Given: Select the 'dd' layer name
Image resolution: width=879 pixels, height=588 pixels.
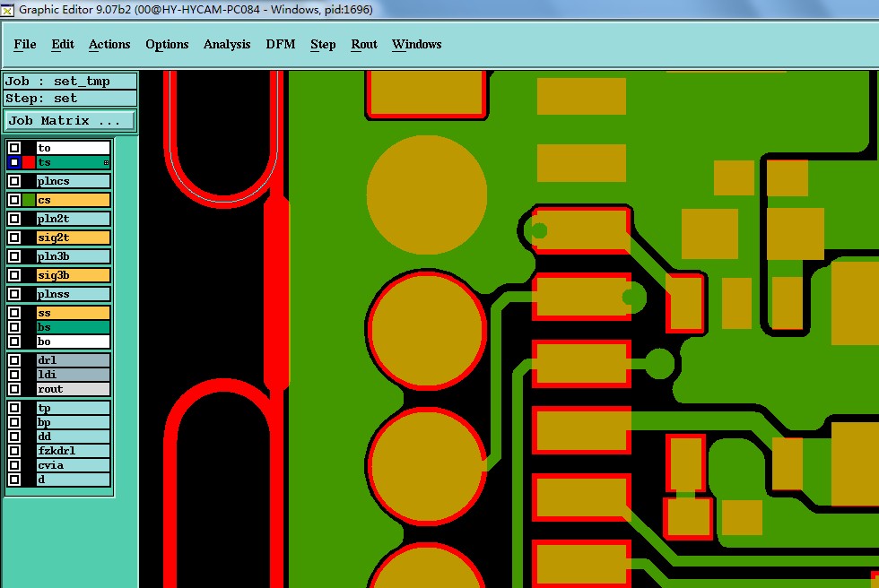Looking at the screenshot, I should click(x=73, y=437).
